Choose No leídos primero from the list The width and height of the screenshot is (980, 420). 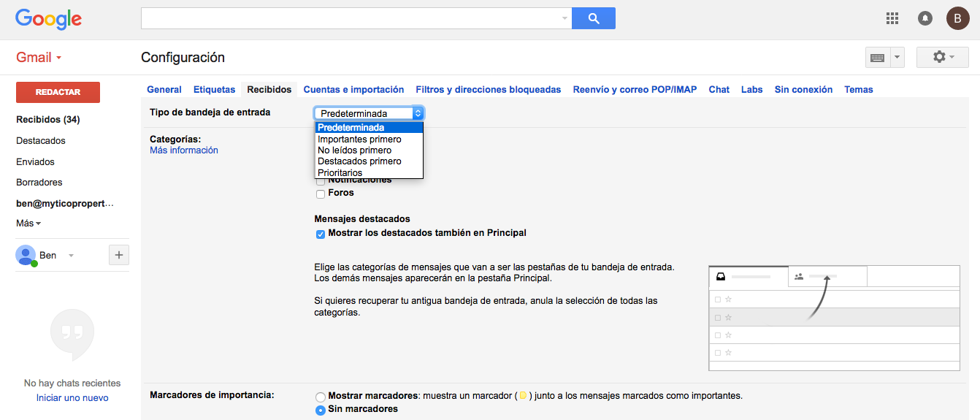click(354, 150)
